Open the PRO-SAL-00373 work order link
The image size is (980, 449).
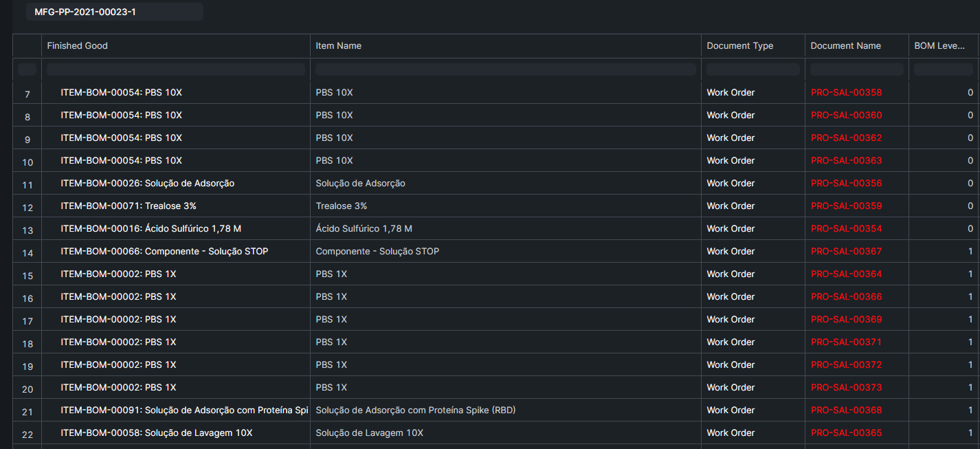pyautogui.click(x=846, y=387)
